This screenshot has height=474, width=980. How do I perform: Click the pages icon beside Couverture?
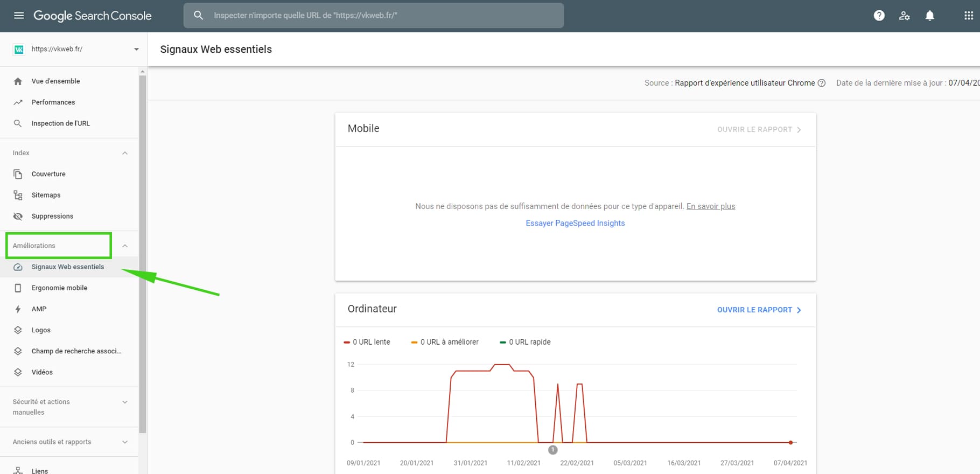(x=18, y=174)
